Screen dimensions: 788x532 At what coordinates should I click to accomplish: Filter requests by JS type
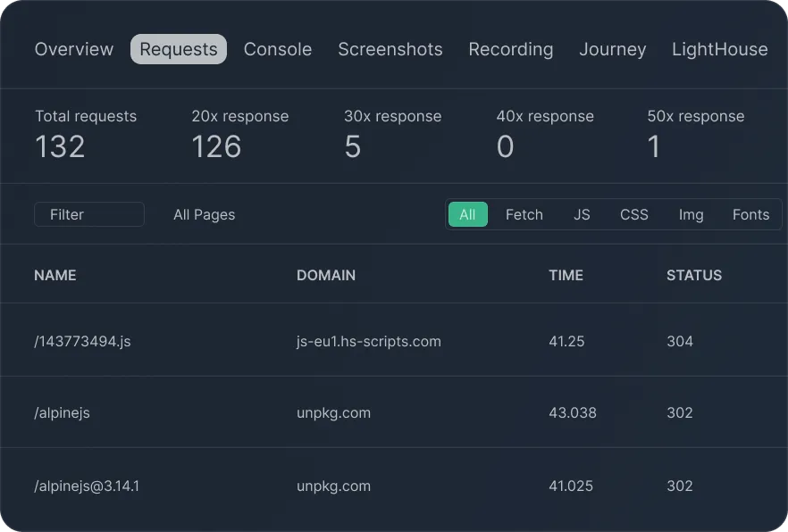point(582,215)
